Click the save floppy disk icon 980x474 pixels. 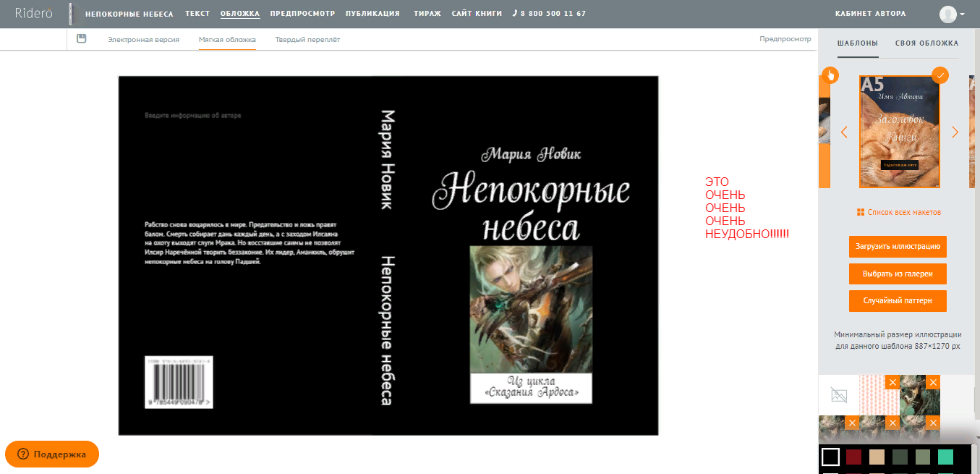point(81,39)
